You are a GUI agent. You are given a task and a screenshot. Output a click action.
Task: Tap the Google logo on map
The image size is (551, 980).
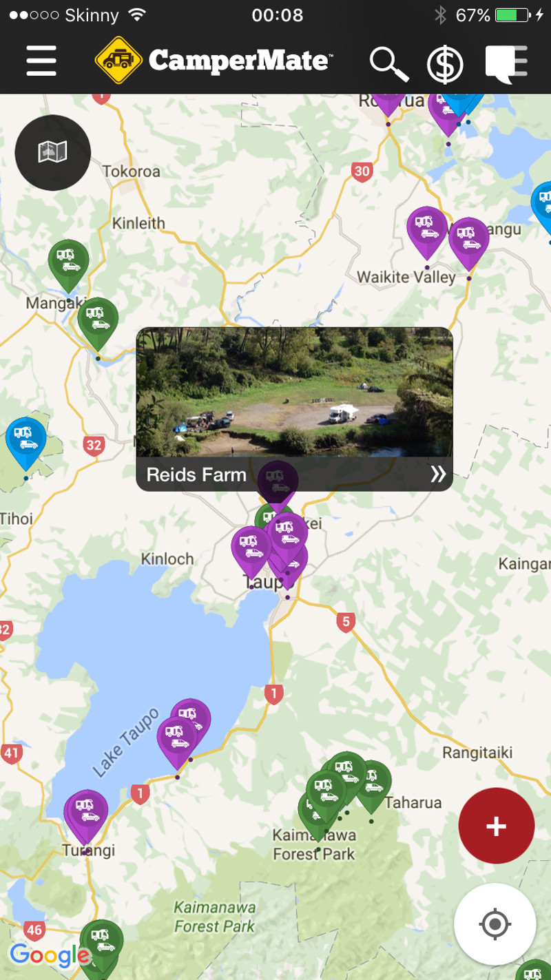[x=50, y=955]
